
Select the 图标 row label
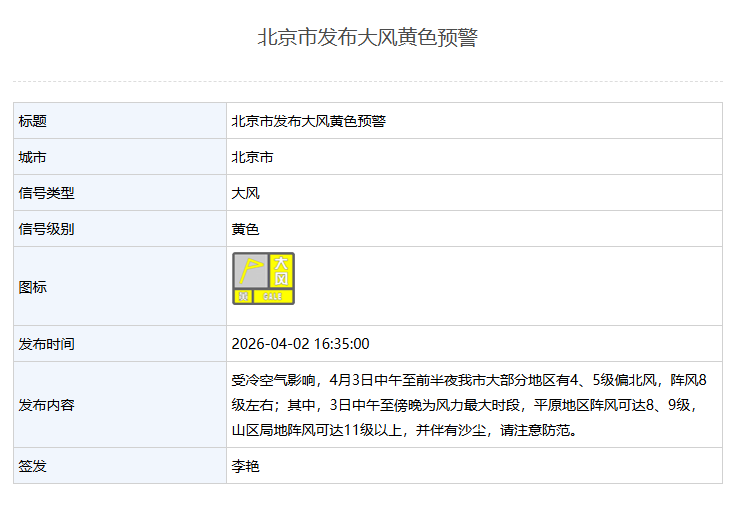point(33,287)
